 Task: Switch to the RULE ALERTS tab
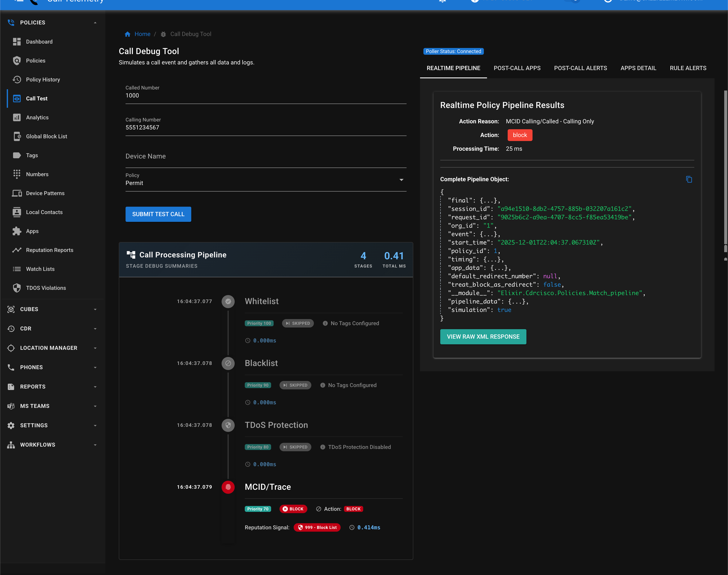pos(688,68)
